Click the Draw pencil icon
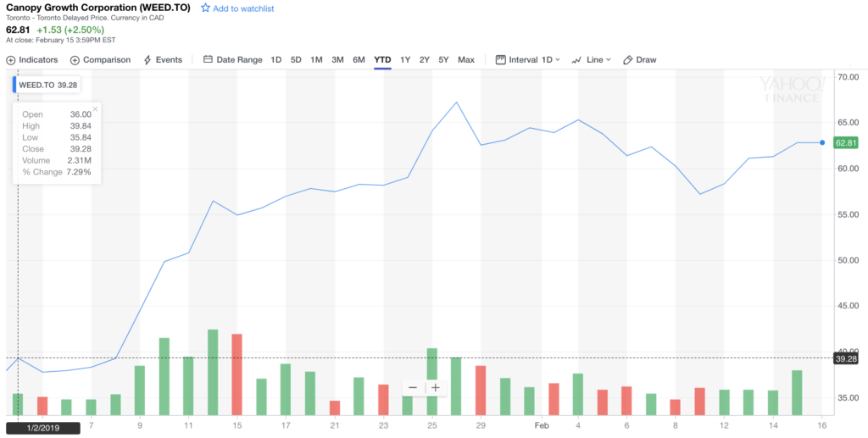Image resolution: width=868 pixels, height=438 pixels. (x=628, y=59)
